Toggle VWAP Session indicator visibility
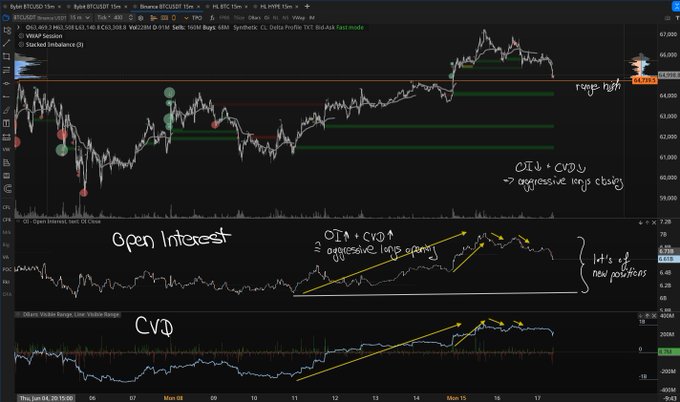Image resolution: width=680 pixels, height=402 pixels. point(21,36)
